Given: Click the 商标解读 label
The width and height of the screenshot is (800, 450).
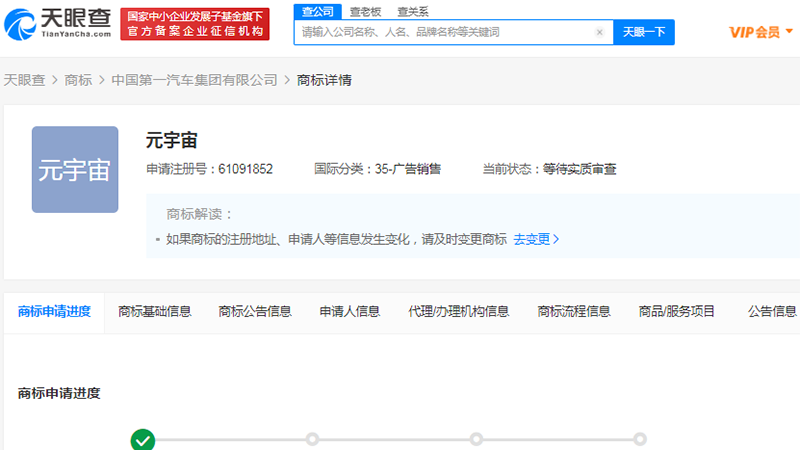Looking at the screenshot, I should click(x=199, y=214).
